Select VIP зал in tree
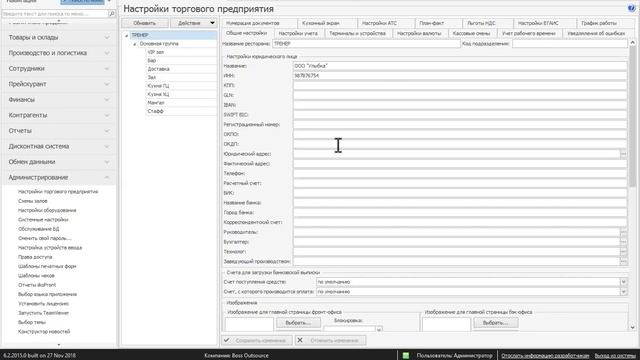 tap(181, 52)
